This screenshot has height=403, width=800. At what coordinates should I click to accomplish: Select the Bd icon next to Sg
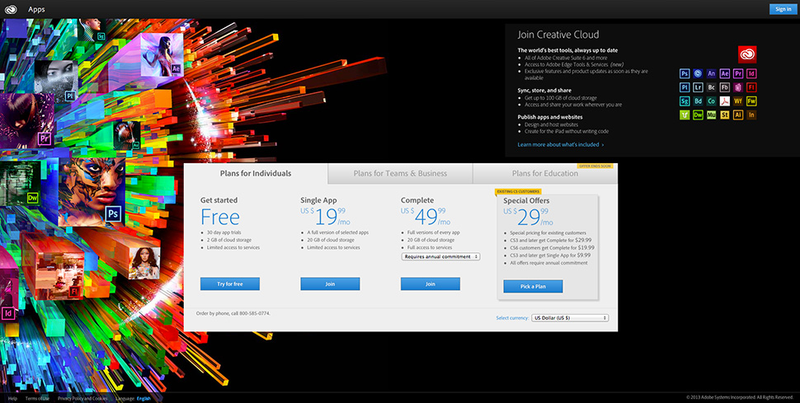coord(698,101)
